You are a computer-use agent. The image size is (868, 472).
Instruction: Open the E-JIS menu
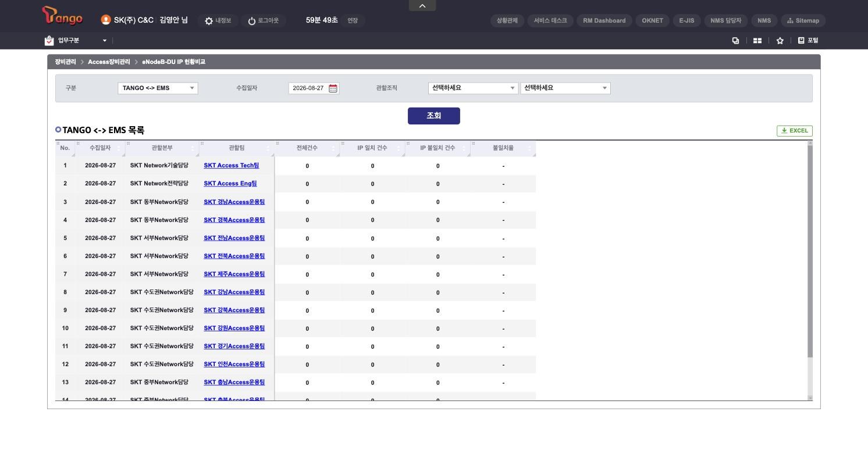click(x=686, y=20)
